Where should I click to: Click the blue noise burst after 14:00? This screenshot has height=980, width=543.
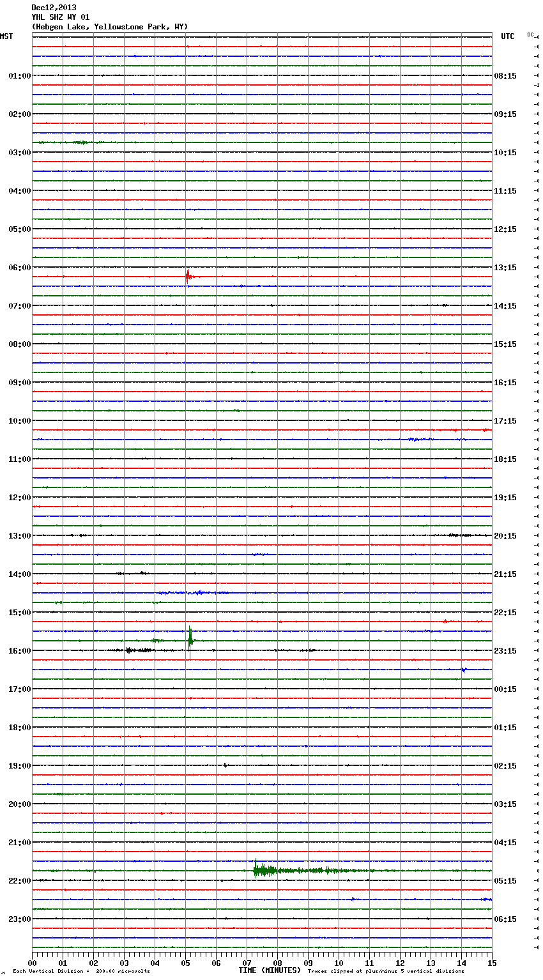click(x=194, y=593)
